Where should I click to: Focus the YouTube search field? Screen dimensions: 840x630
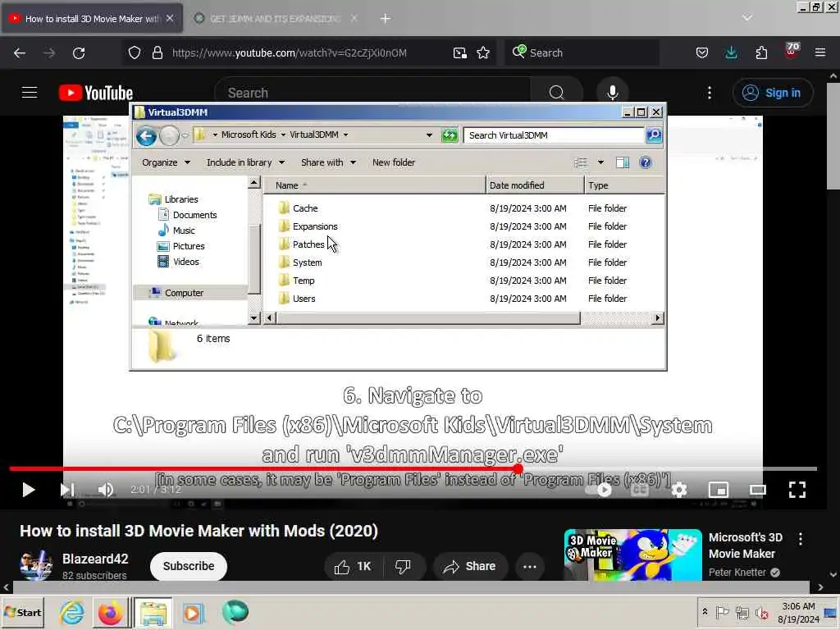372,93
